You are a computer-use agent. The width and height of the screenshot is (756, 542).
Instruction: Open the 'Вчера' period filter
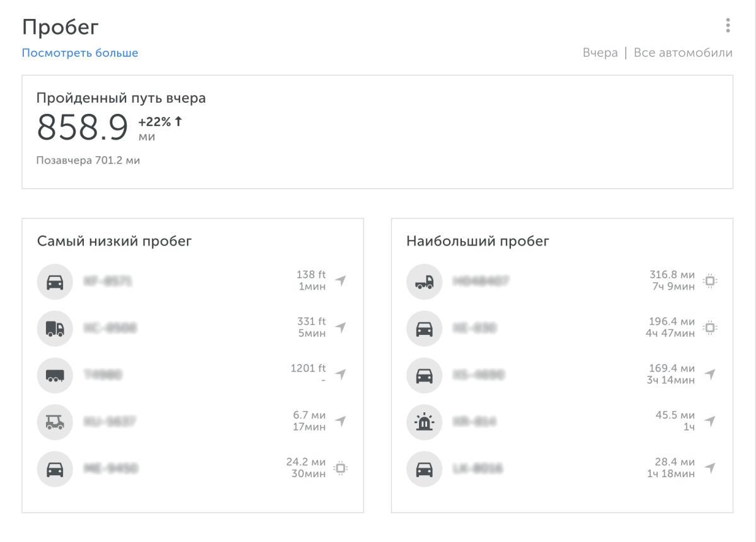click(x=600, y=53)
